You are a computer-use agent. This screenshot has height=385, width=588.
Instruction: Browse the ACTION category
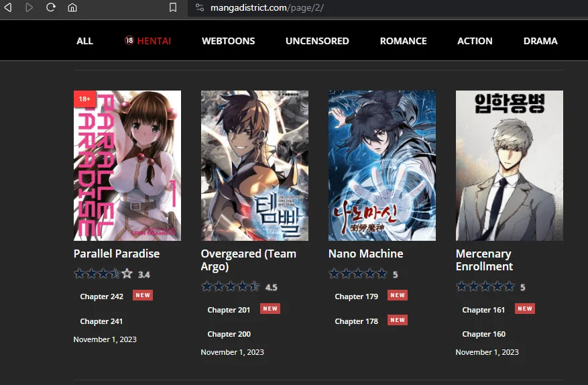point(475,41)
